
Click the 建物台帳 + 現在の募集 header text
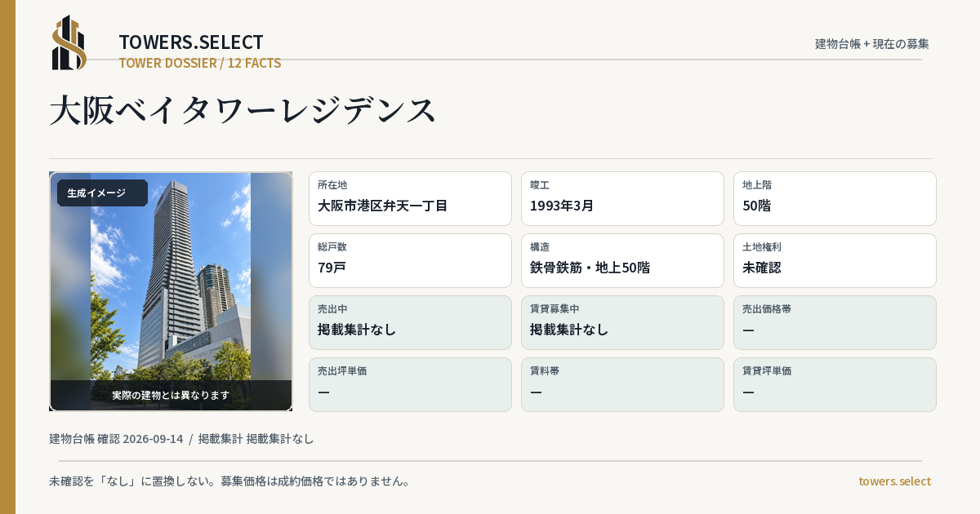pyautogui.click(x=872, y=44)
